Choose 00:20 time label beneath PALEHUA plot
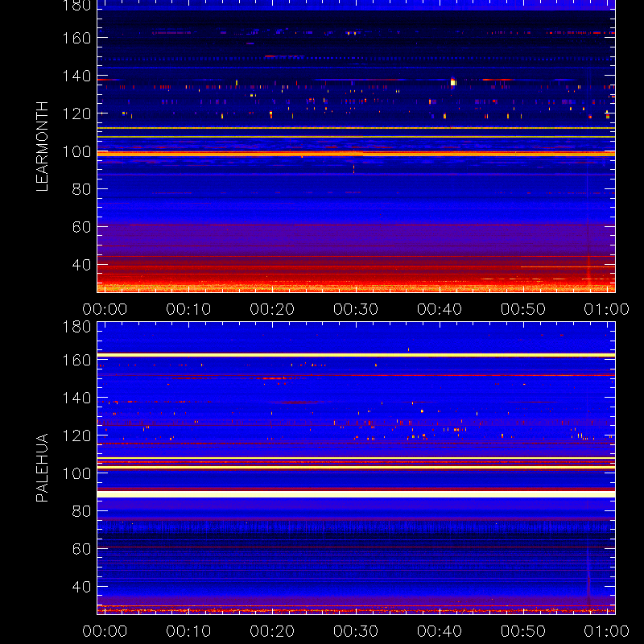This screenshot has width=644, height=644. 272,631
